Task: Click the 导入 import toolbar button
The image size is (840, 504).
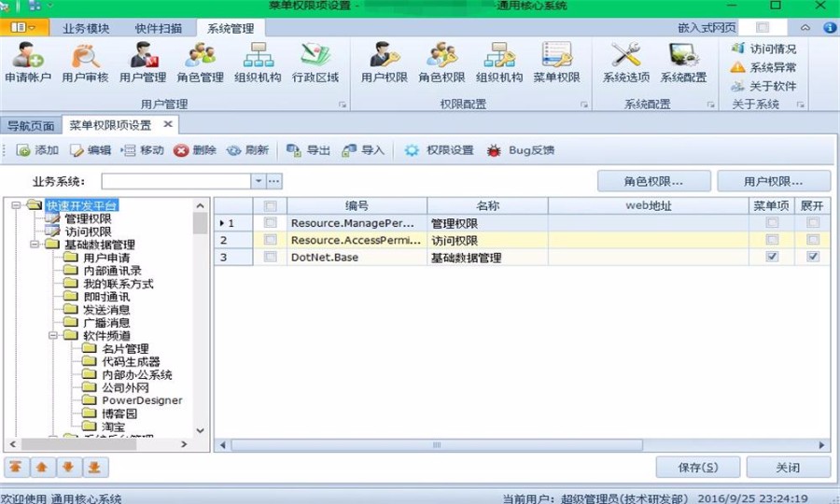Action: pos(363,150)
